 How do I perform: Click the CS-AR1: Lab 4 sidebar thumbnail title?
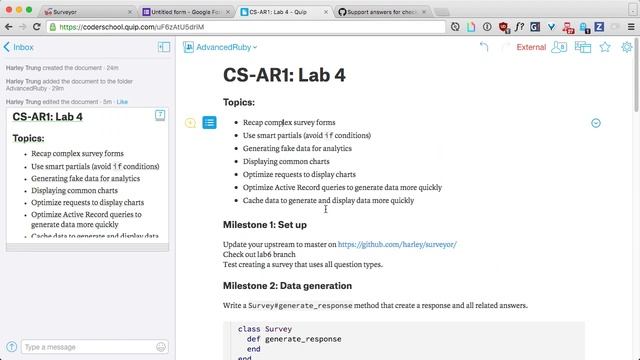coord(48,117)
